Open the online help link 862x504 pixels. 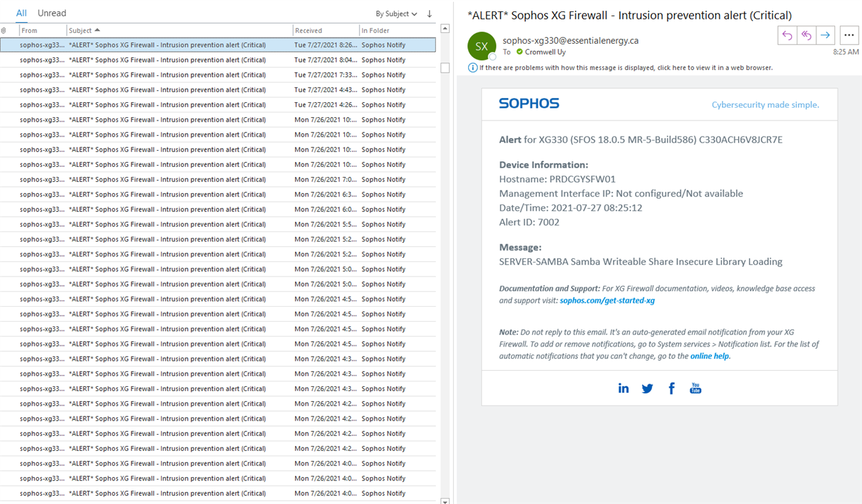coord(710,356)
